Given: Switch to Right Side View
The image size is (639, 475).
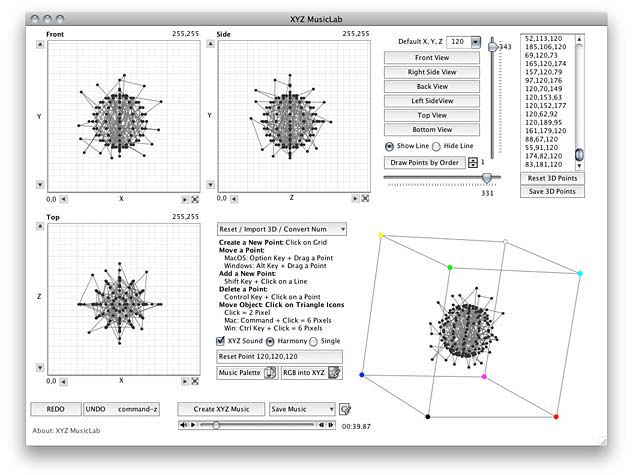Looking at the screenshot, I should pos(432,72).
